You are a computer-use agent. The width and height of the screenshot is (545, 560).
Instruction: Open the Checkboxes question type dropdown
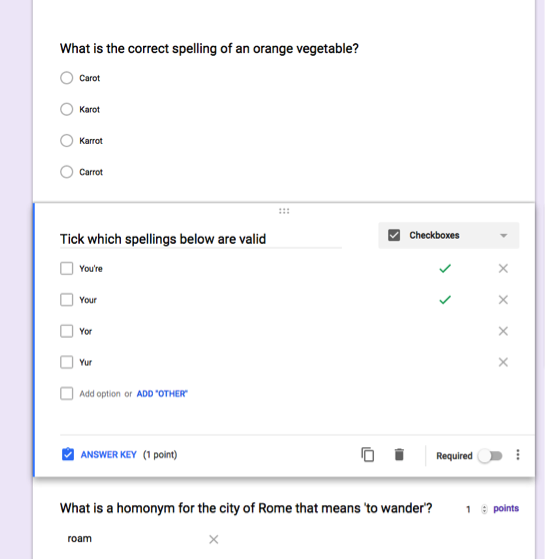pos(449,235)
